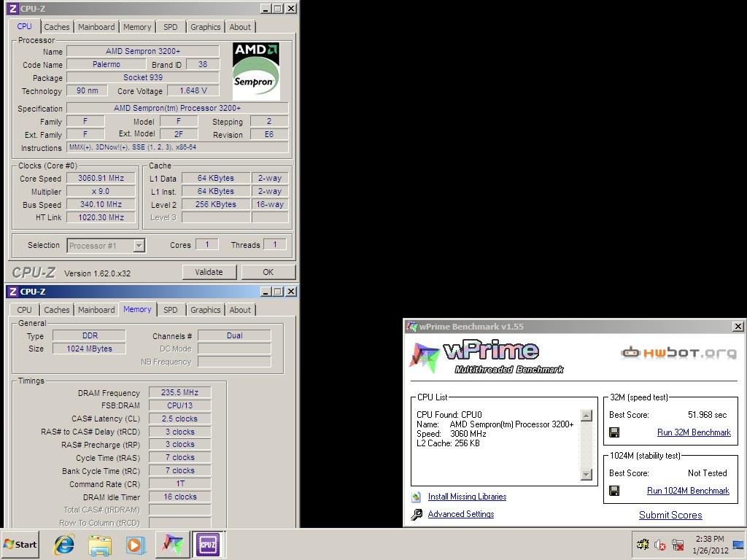747x560 pixels.
Task: Save the 32M score with floppy icon
Action: pos(614,432)
